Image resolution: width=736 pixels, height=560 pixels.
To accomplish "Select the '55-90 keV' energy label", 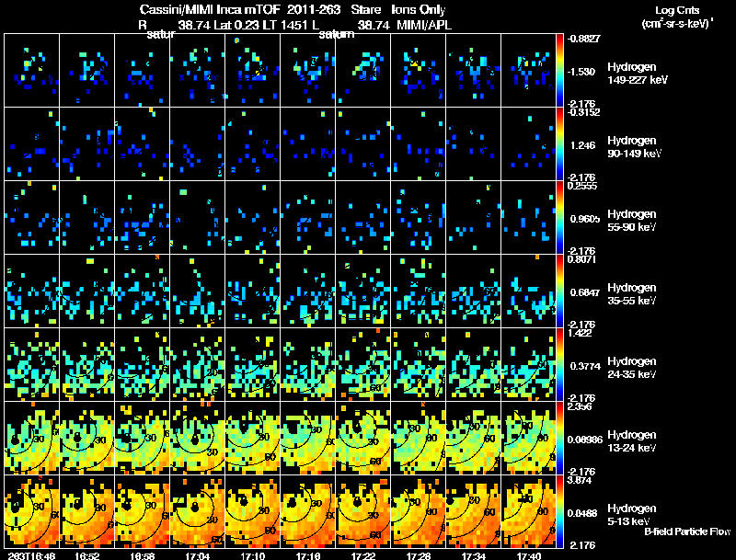I will 631,227.
